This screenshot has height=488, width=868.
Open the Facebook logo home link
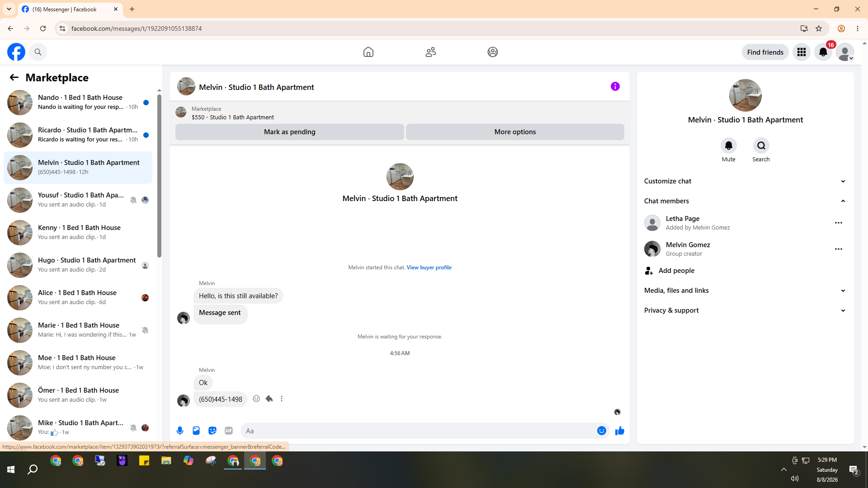16,52
